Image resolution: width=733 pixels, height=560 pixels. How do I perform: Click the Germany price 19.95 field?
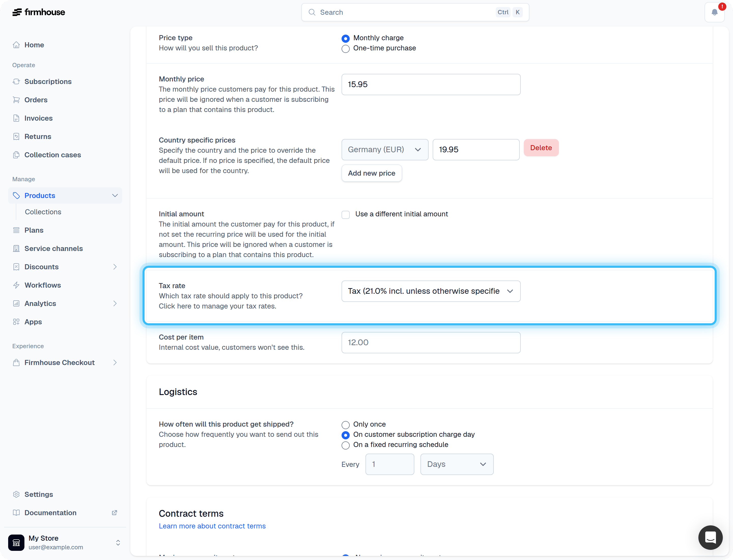tap(476, 150)
